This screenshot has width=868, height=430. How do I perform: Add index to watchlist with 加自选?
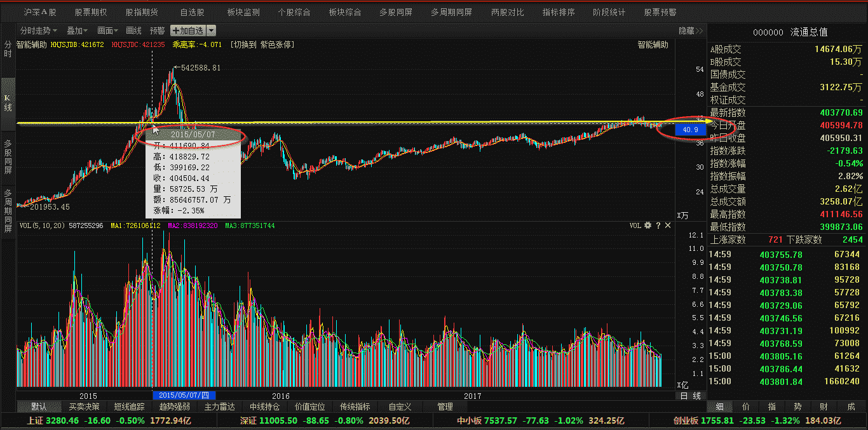pyautogui.click(x=187, y=30)
